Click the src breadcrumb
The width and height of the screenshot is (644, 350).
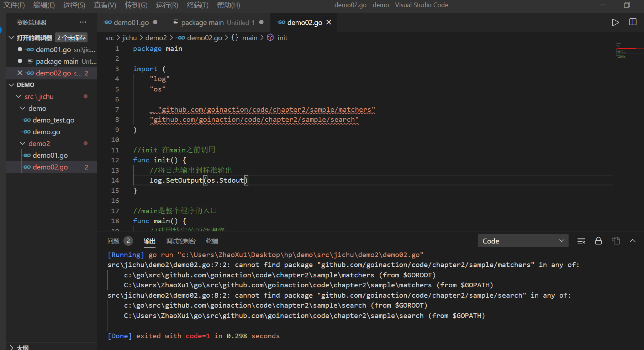pyautogui.click(x=110, y=38)
